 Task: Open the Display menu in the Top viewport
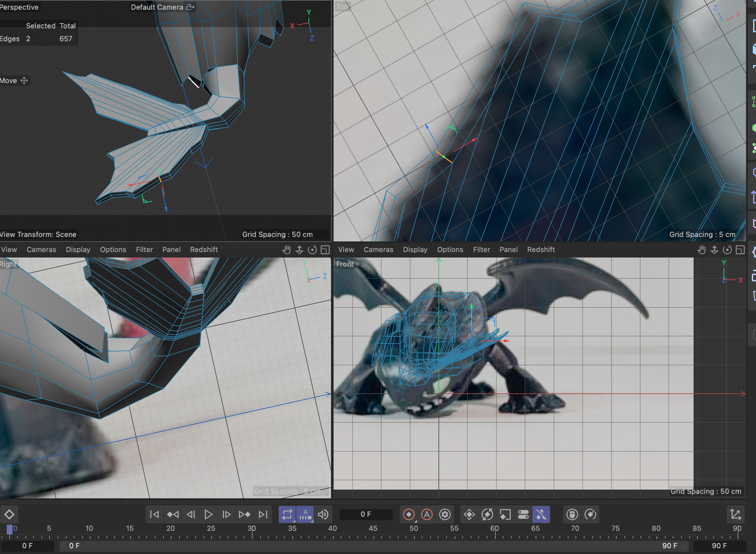tap(415, 249)
